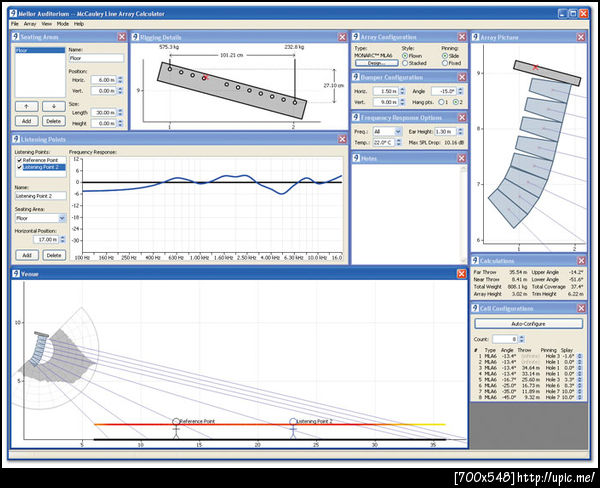Adjust splay spinner for cell row 1
The image size is (600, 488).
pos(579,356)
